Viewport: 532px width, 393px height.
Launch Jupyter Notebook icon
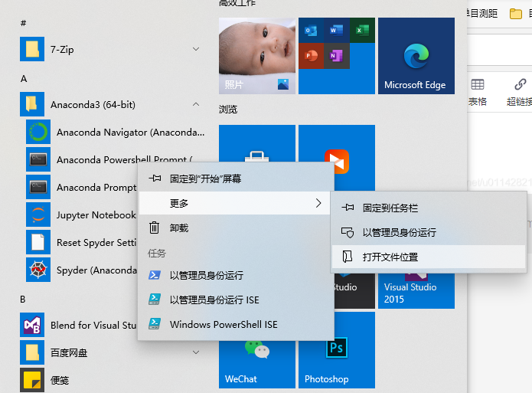click(38, 215)
